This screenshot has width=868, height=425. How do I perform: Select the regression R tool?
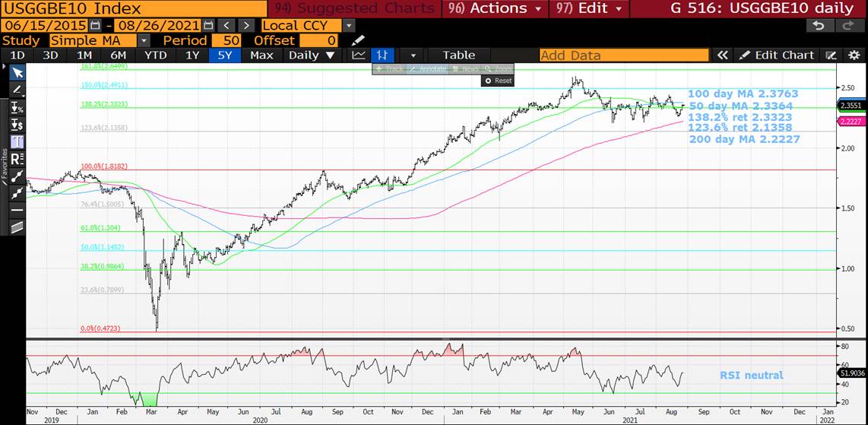tap(17, 159)
